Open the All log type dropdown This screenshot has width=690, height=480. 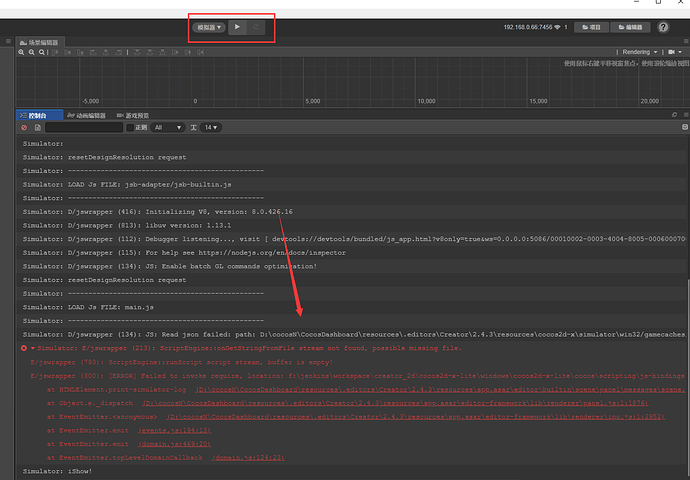tap(168, 128)
